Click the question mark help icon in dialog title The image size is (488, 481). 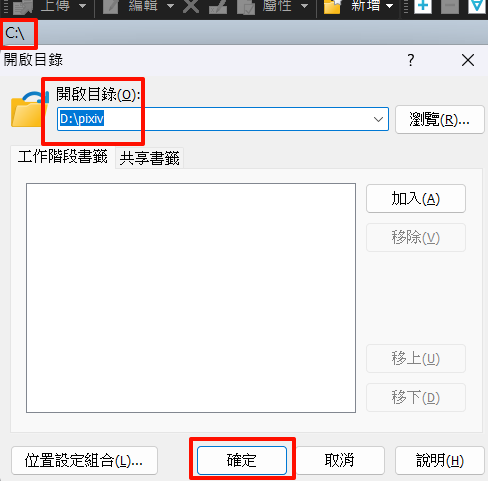(x=411, y=60)
